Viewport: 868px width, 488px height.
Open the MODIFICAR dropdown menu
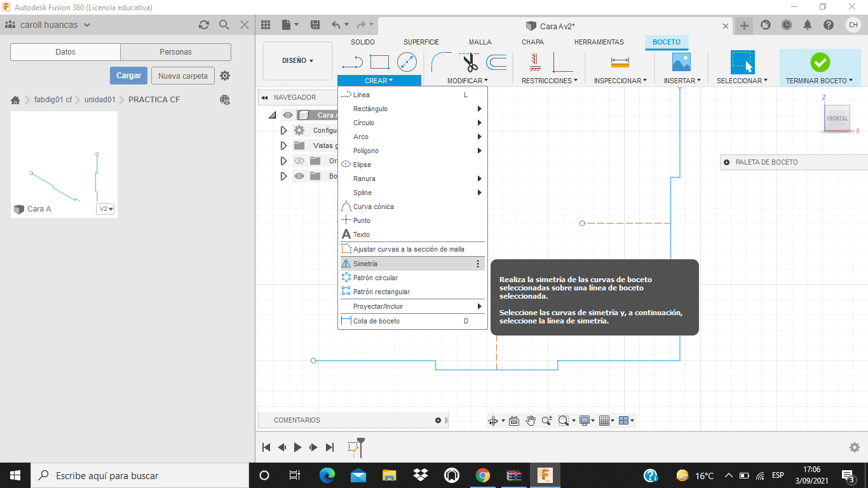point(467,81)
